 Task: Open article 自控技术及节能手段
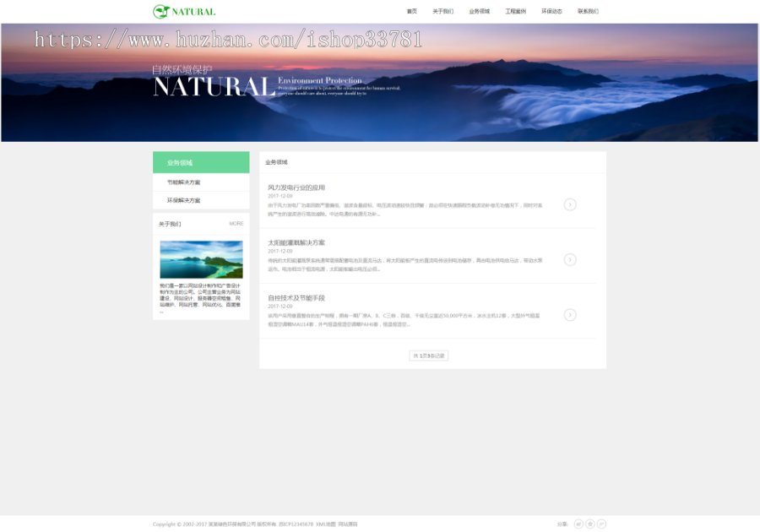click(296, 298)
